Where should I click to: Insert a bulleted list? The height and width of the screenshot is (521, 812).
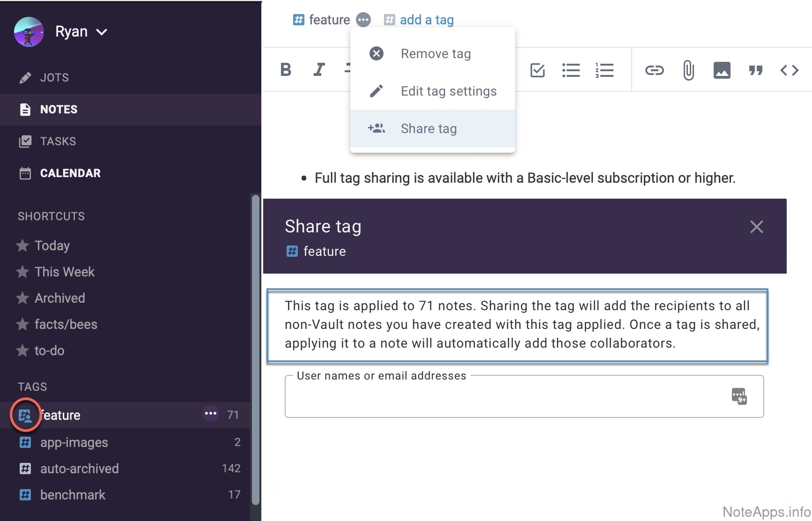coord(571,70)
